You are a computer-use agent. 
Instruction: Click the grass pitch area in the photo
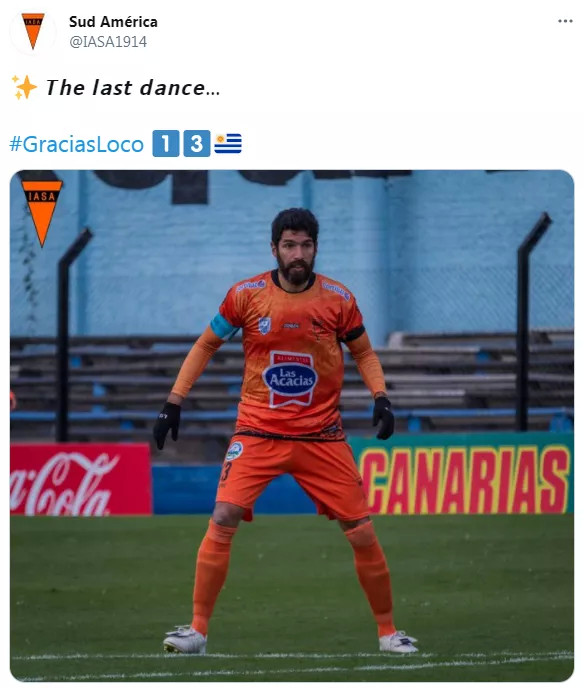tap(292, 597)
